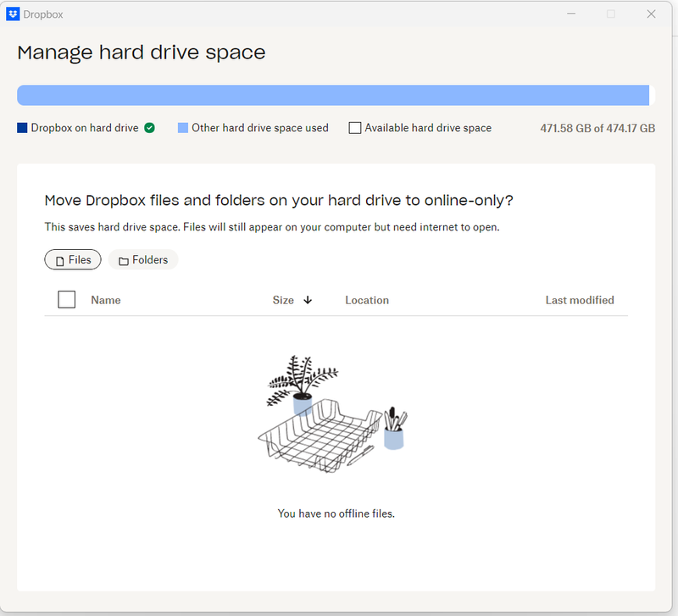678x616 pixels.
Task: Click the 'You have no offline files' message
Action: pyautogui.click(x=336, y=513)
